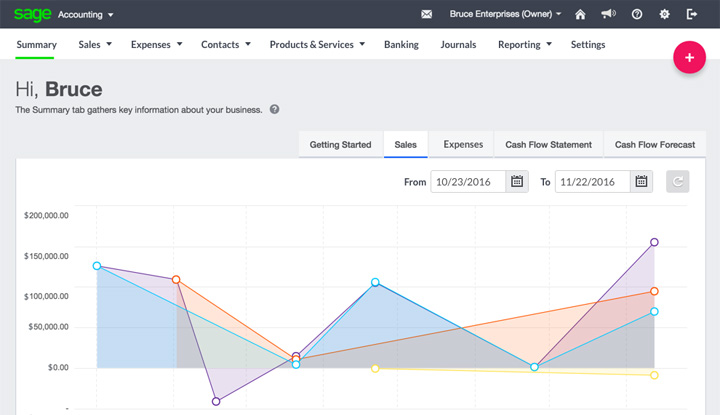Expand the Sales menu dropdown

(x=95, y=45)
